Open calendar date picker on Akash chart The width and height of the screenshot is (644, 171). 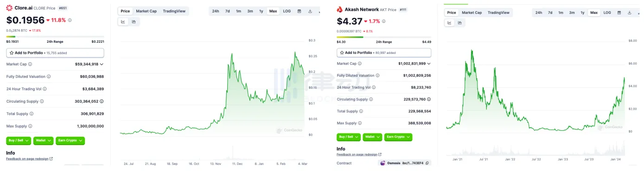619,13
